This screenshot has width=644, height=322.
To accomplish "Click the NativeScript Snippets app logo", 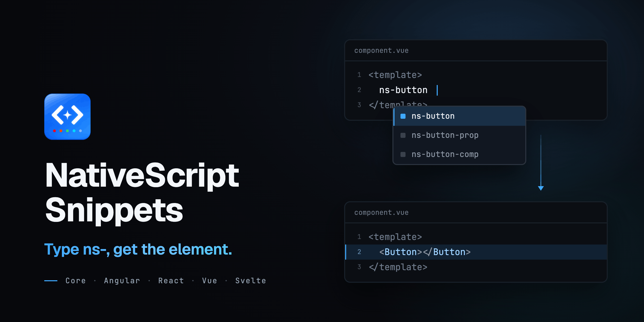I will point(67,117).
